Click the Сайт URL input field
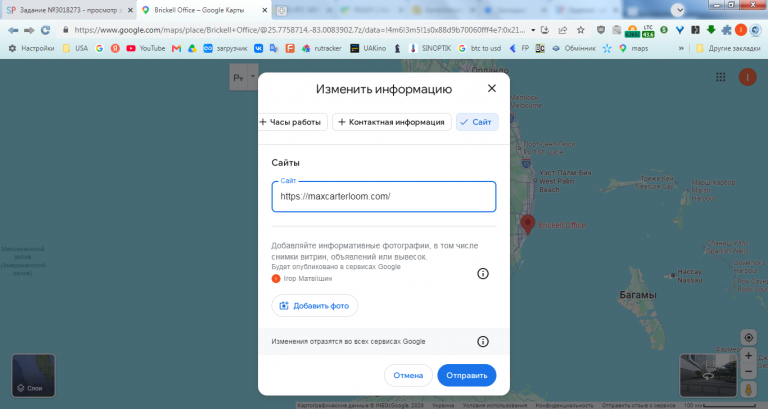This screenshot has height=409, width=768. click(x=384, y=196)
